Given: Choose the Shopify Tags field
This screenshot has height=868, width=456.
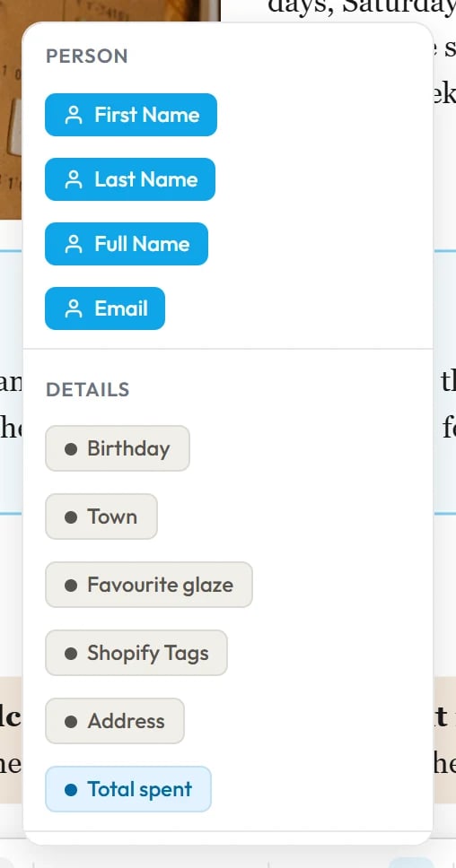Looking at the screenshot, I should tap(136, 653).
